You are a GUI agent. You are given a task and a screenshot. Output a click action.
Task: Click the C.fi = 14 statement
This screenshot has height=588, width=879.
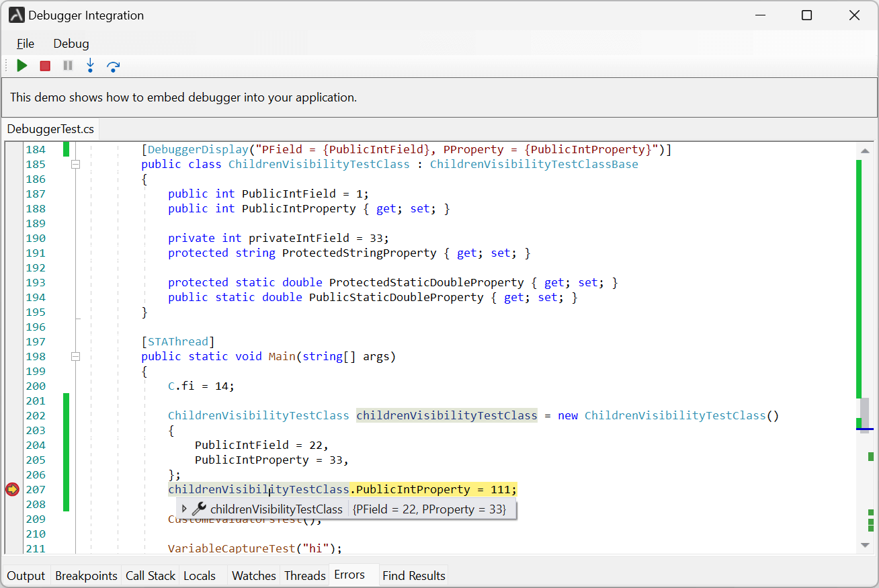(x=202, y=386)
